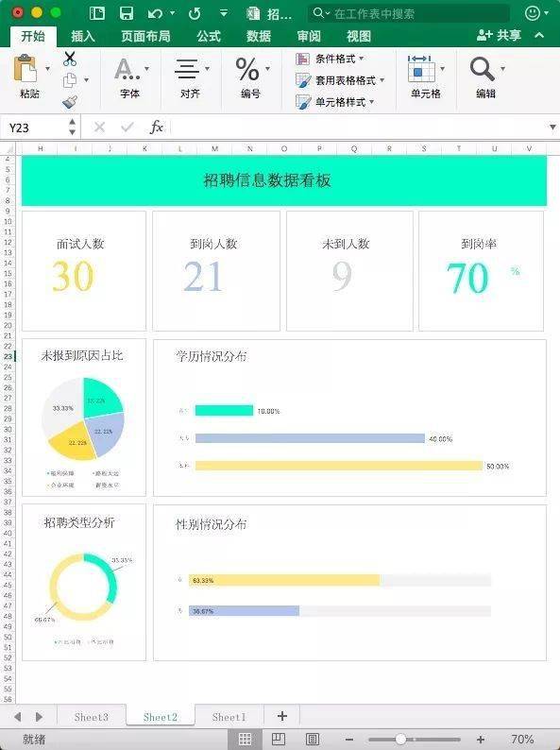This screenshot has height=750, width=560.
Task: Click the Conditional Formatting (条件格式) icon
Action: pos(303,59)
